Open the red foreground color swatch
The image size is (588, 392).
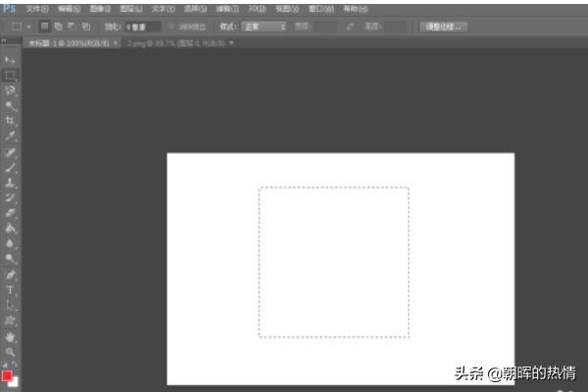pos(7,375)
